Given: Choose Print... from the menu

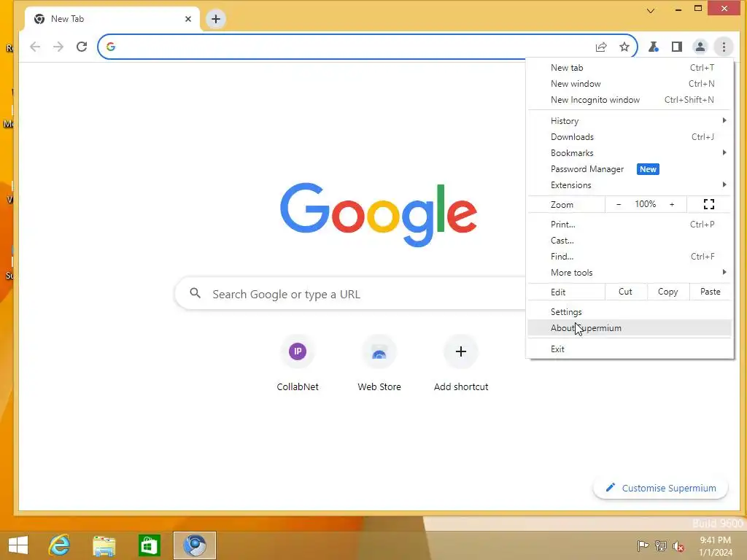Looking at the screenshot, I should click(x=630, y=225).
